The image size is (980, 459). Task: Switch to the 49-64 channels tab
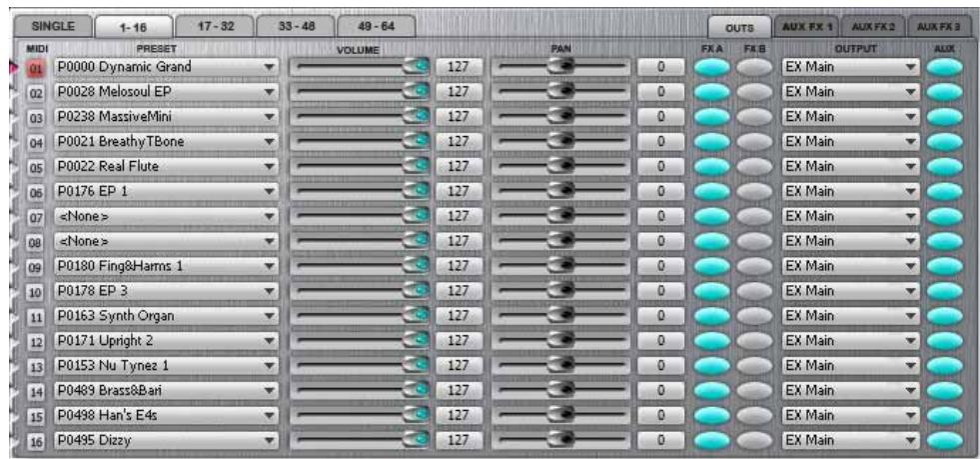point(376,27)
